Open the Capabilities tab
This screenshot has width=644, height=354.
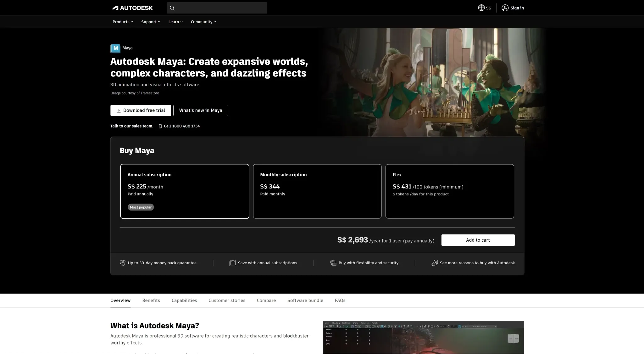pos(184,301)
